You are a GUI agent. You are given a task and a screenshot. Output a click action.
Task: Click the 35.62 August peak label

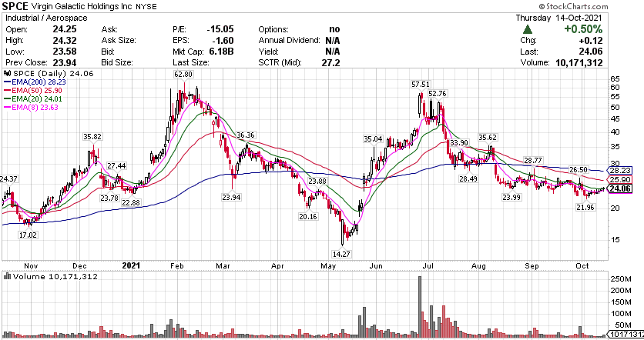point(488,137)
